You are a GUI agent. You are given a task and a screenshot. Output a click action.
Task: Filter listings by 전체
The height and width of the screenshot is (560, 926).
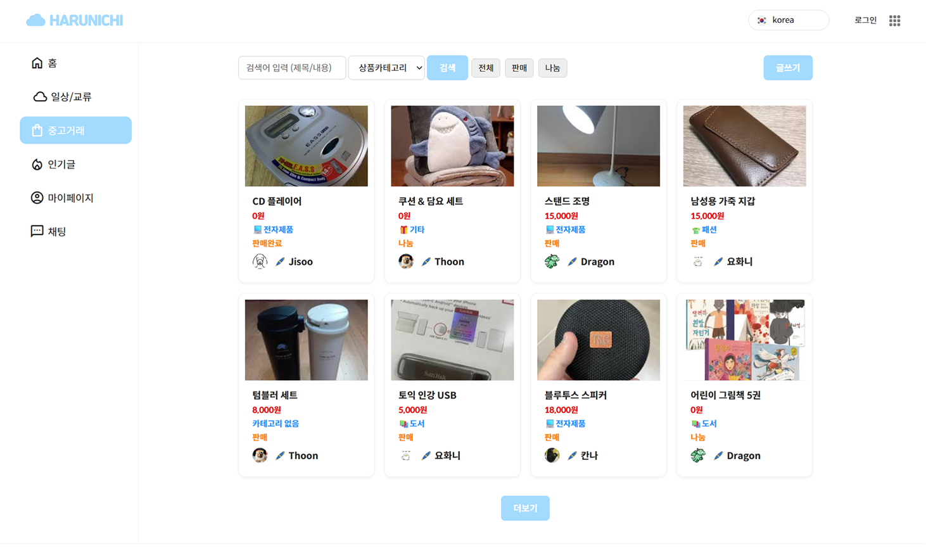486,68
